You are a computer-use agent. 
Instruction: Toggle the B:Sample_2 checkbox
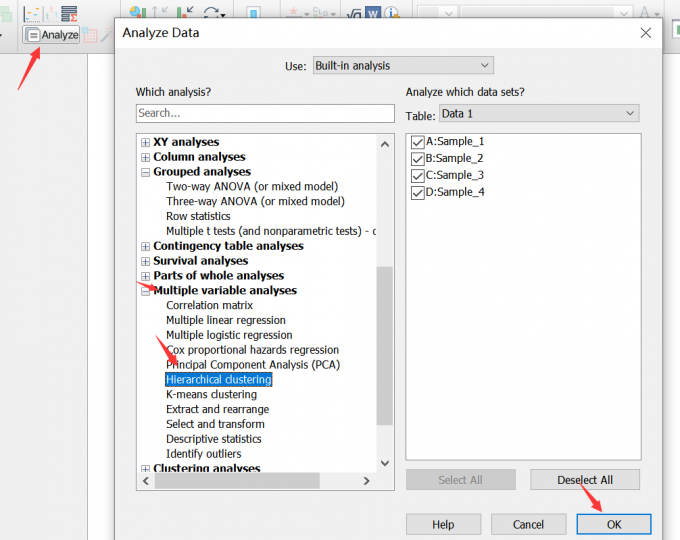pyautogui.click(x=418, y=159)
